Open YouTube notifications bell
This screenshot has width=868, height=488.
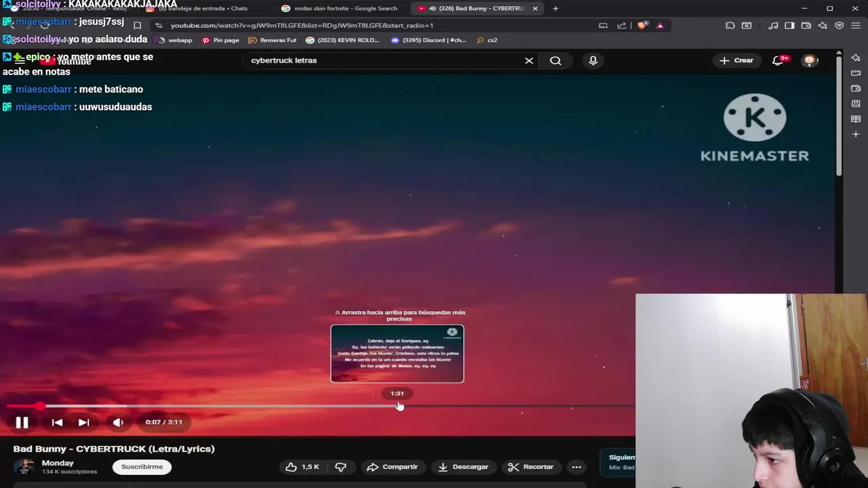pyautogui.click(x=778, y=60)
